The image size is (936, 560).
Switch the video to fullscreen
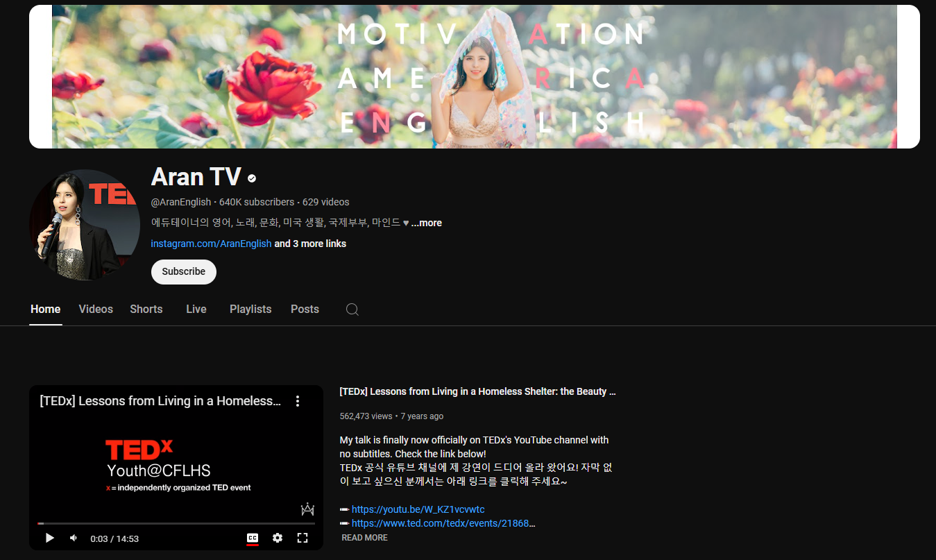303,538
